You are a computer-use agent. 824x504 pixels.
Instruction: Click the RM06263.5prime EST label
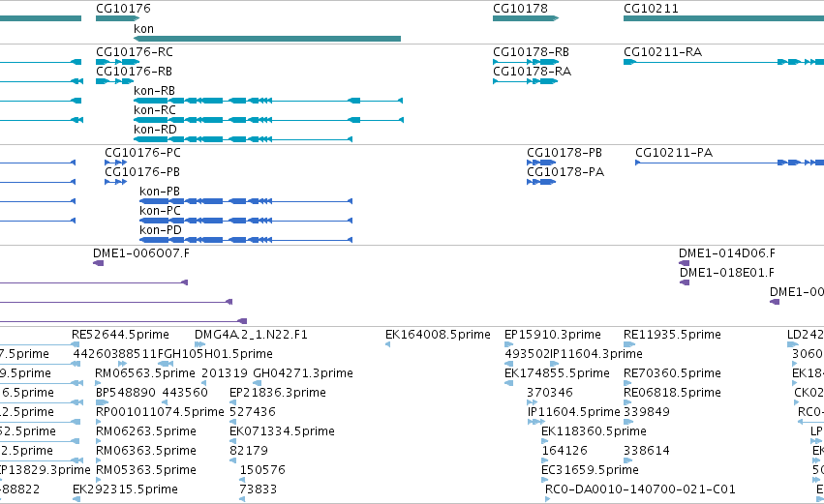pos(145,432)
